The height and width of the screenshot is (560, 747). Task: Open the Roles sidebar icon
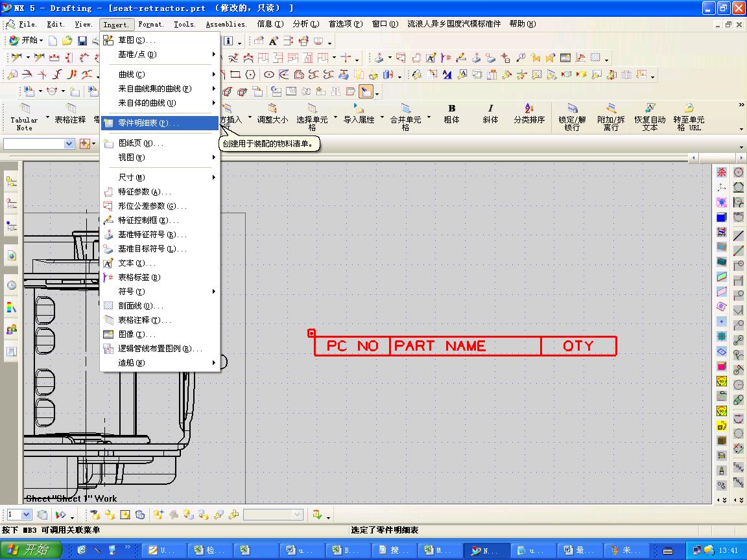pyautogui.click(x=12, y=329)
